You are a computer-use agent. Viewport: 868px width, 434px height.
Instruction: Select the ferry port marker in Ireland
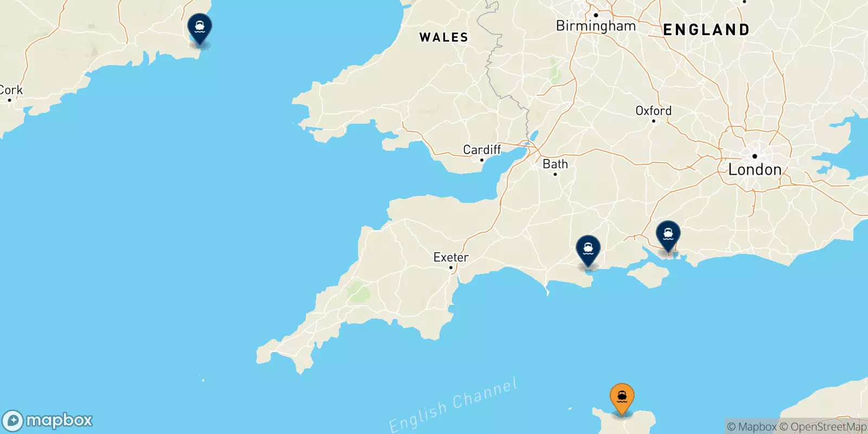(x=200, y=28)
